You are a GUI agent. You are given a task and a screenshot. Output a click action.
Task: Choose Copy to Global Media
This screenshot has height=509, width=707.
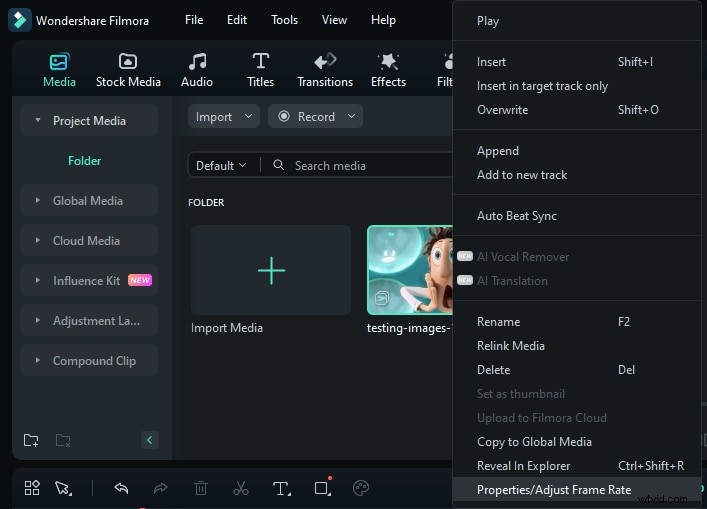point(577,442)
